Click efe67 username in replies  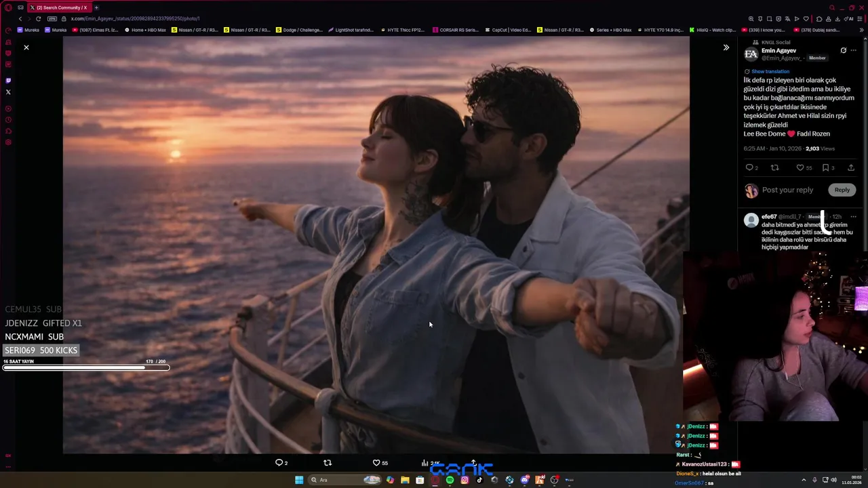point(769,217)
